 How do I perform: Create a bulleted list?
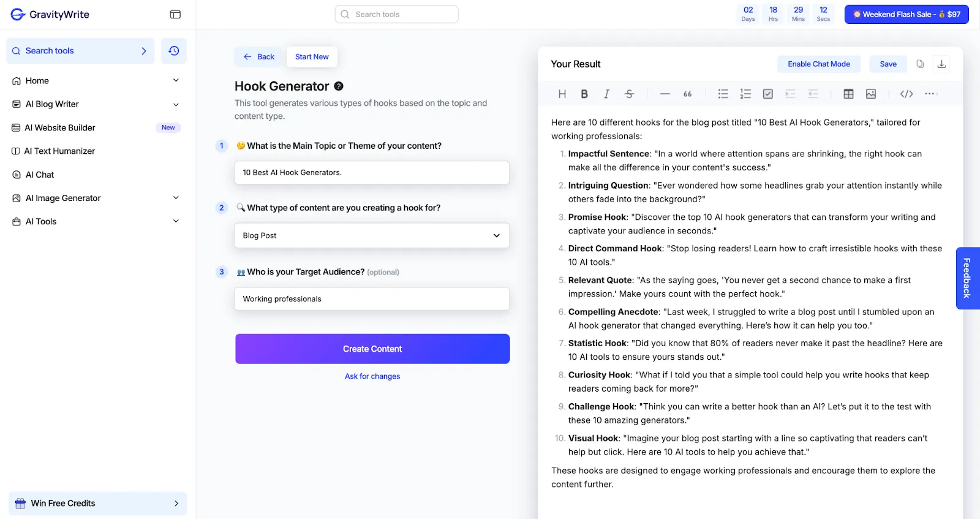pyautogui.click(x=723, y=94)
